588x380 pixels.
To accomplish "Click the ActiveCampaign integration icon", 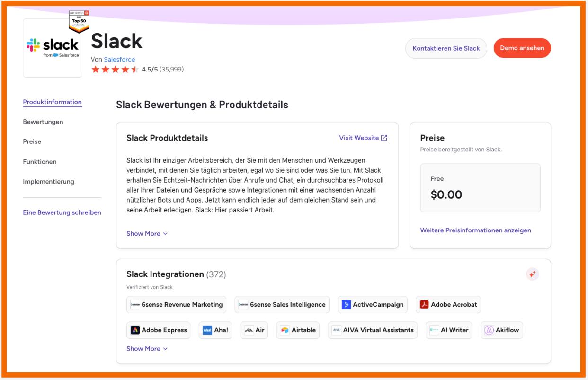I will pyautogui.click(x=347, y=305).
